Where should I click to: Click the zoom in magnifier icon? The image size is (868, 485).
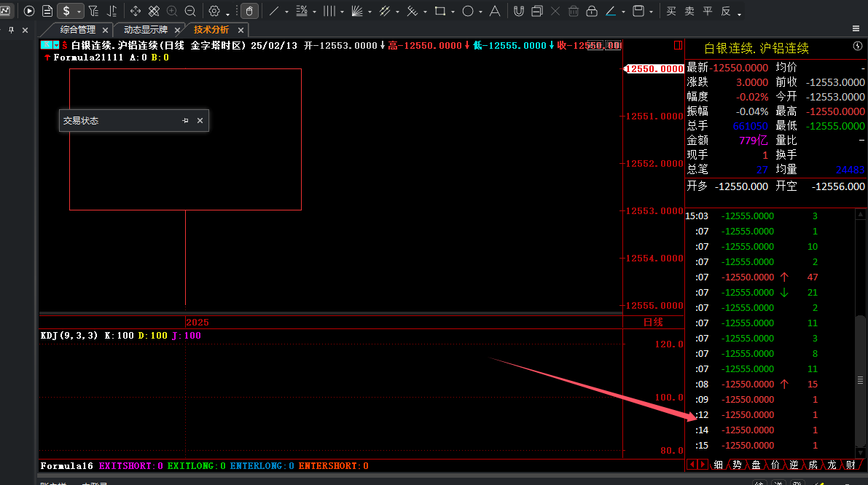click(172, 11)
